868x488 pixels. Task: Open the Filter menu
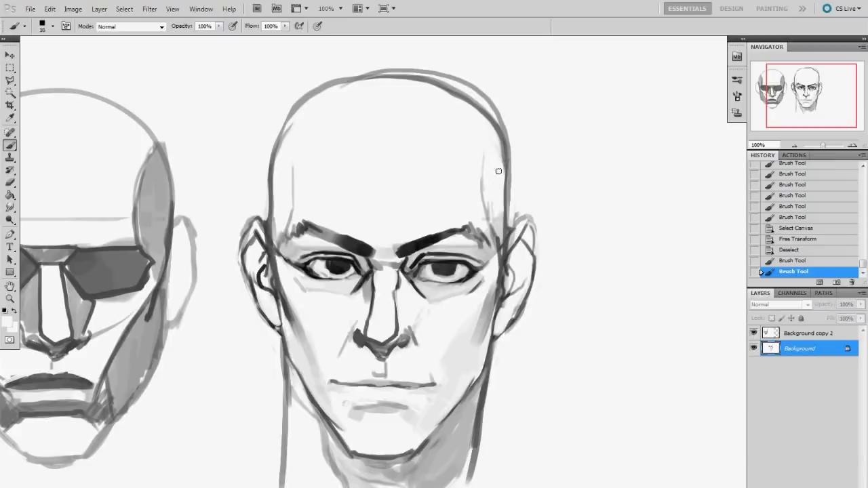coord(149,9)
